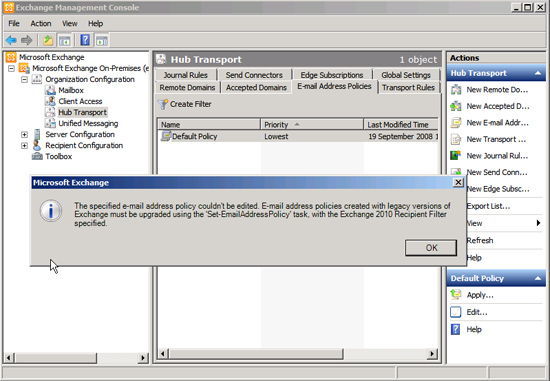Open the File menu

(x=14, y=24)
